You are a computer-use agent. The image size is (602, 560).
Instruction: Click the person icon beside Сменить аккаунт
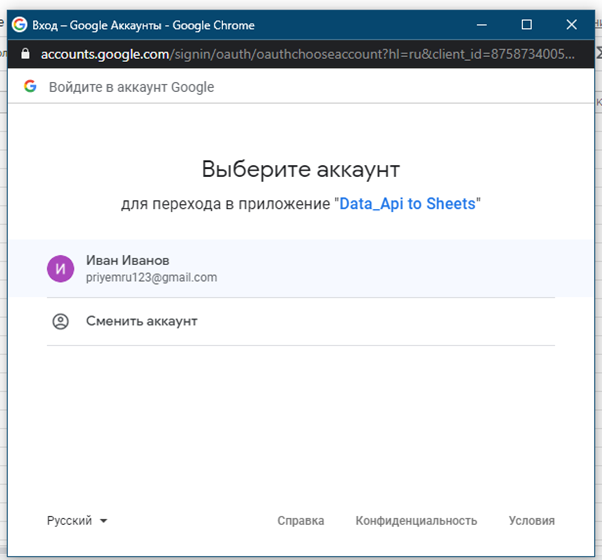coord(60,322)
